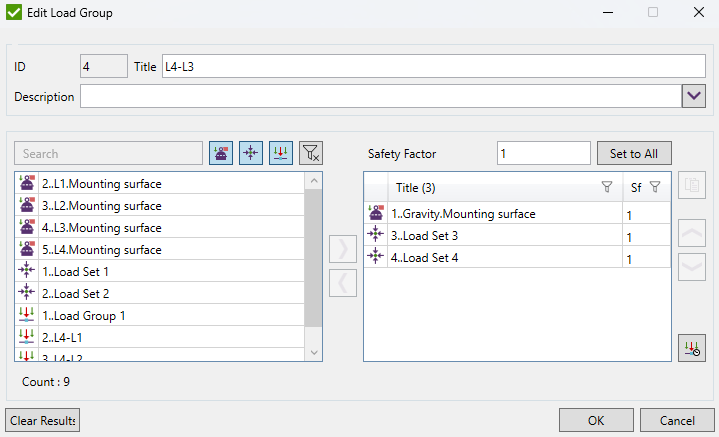This screenshot has height=437, width=719.
Task: Move selected row up with chevron
Action: [x=691, y=233]
